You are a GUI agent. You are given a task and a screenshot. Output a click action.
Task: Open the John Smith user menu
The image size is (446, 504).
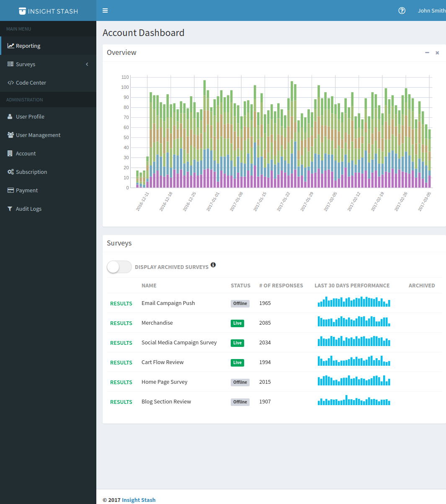pyautogui.click(x=431, y=10)
